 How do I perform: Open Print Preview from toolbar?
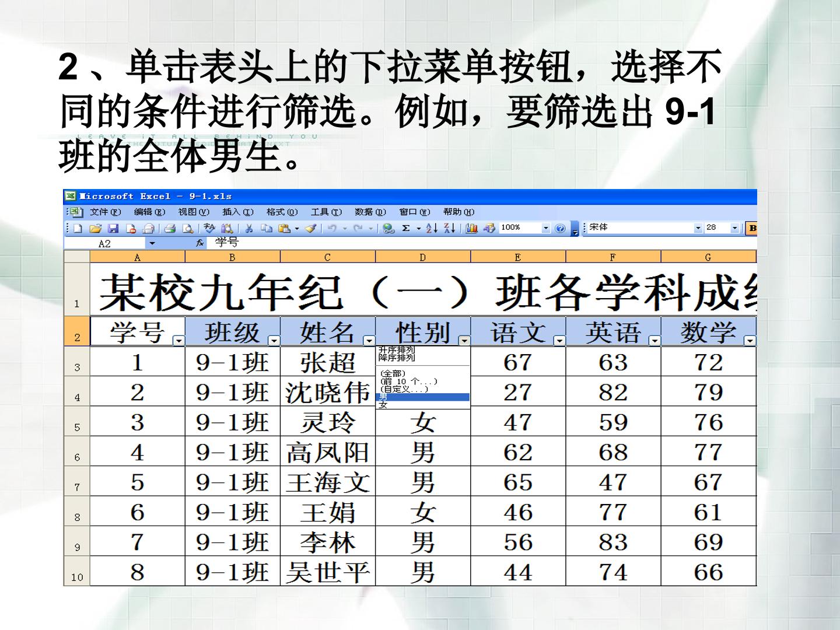coord(188,228)
